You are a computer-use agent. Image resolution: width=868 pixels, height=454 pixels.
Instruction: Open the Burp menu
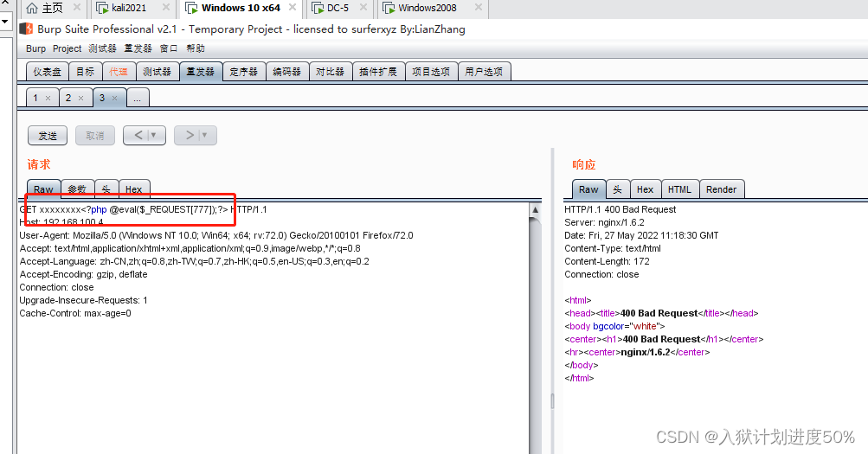[x=36, y=48]
